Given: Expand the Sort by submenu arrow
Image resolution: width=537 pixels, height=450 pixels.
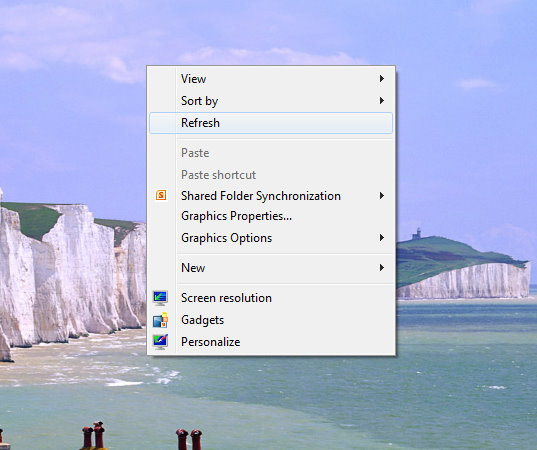Looking at the screenshot, I should pyautogui.click(x=382, y=101).
